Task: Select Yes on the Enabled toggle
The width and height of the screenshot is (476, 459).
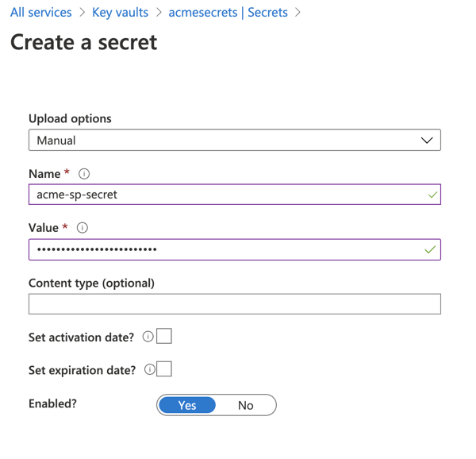Action: click(x=187, y=405)
